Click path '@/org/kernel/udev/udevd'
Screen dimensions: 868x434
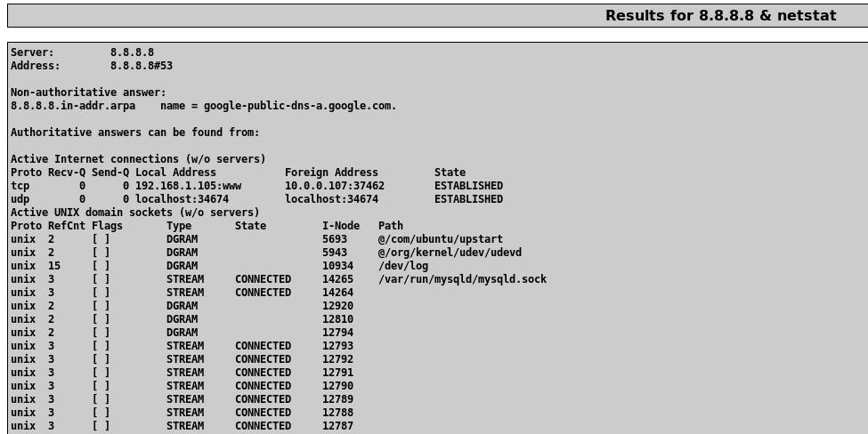pyautogui.click(x=450, y=253)
